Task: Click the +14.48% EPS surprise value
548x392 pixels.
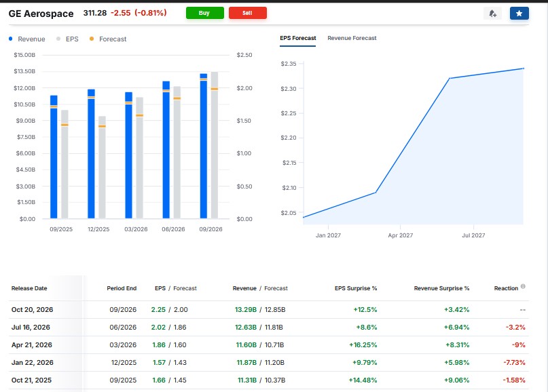Action: click(363, 380)
